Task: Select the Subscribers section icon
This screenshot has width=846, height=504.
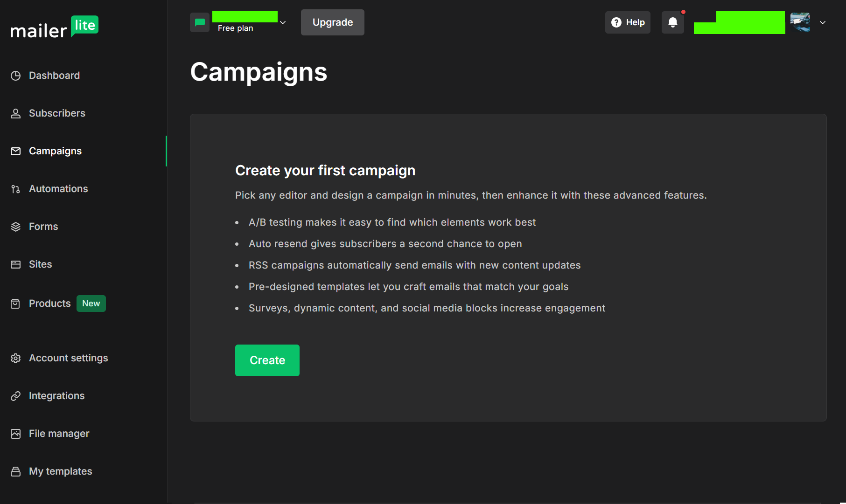Action: [16, 113]
